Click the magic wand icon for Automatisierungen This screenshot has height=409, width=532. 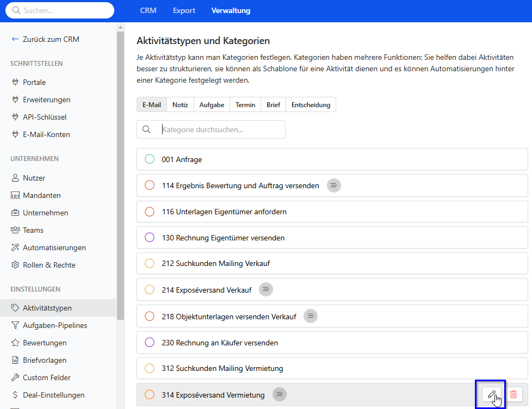15,247
